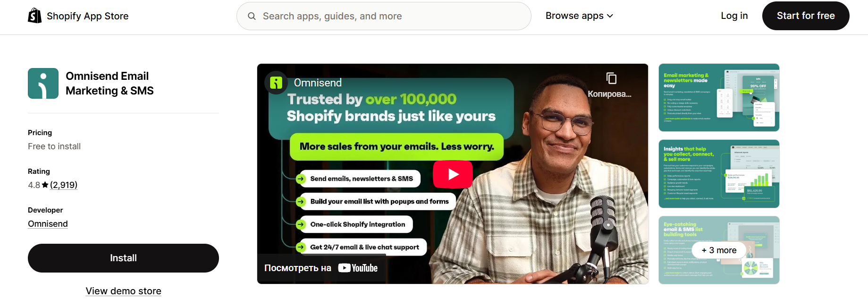Click the Shopify bag logo icon

(34, 16)
